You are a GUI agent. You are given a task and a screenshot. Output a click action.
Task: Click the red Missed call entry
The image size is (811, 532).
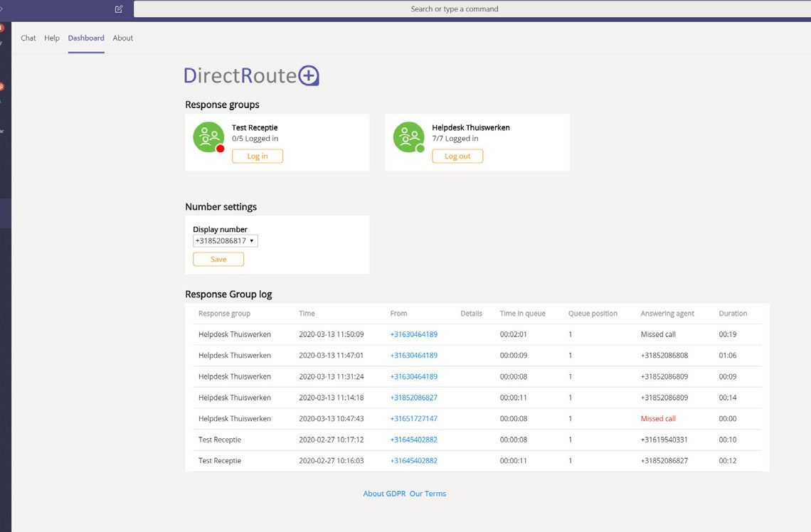click(658, 419)
